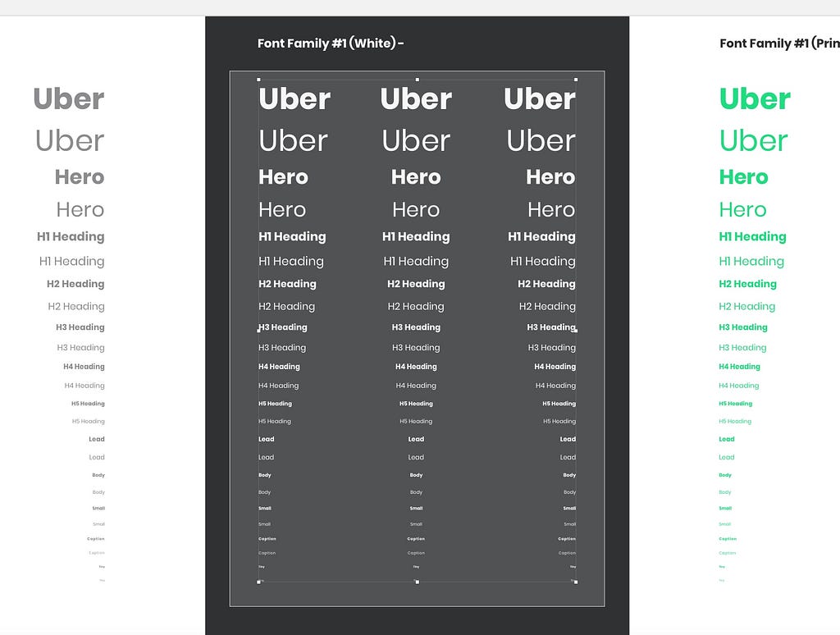Select the light gray 'Hero' text
This screenshot has height=635, width=840.
pos(80,209)
